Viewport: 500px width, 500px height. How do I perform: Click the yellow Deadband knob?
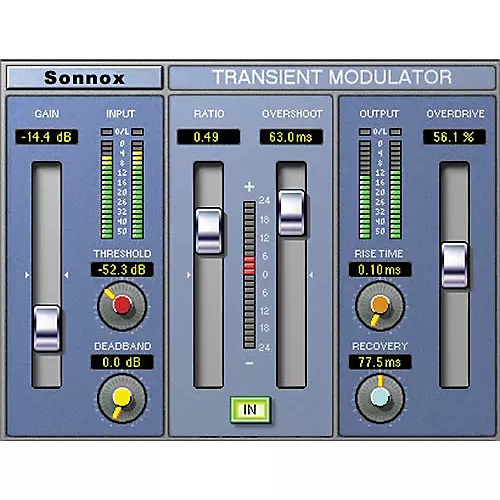[122, 399]
